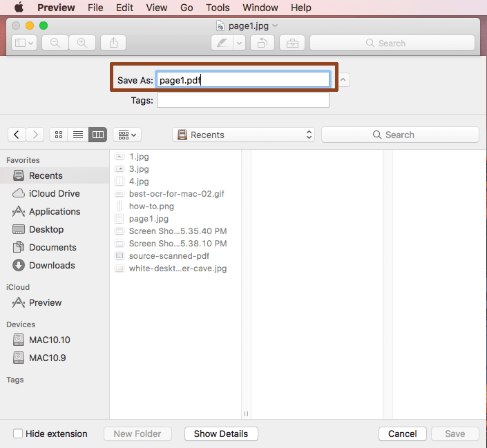Click the rotate icon in toolbar
This screenshot has width=487, height=448.
[262, 43]
